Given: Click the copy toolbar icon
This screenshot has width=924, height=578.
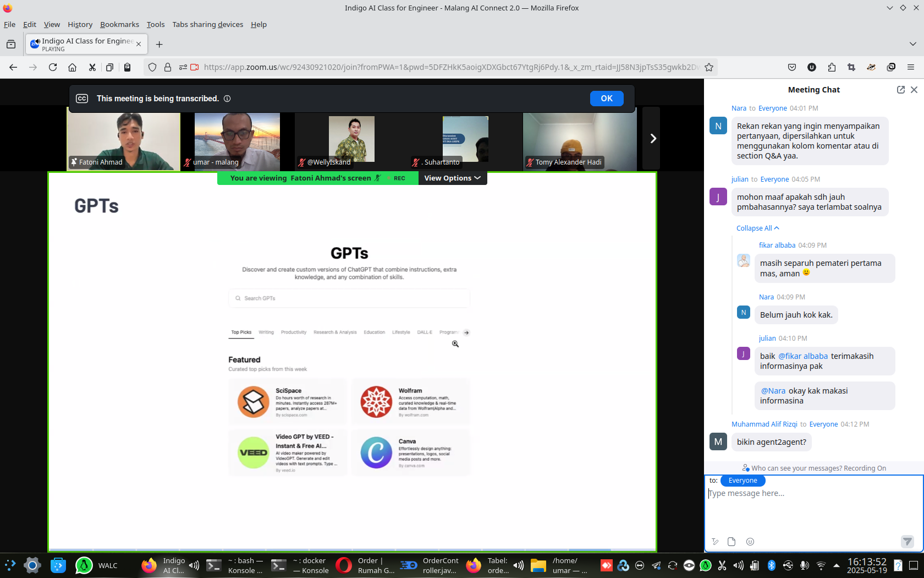Looking at the screenshot, I should (109, 67).
